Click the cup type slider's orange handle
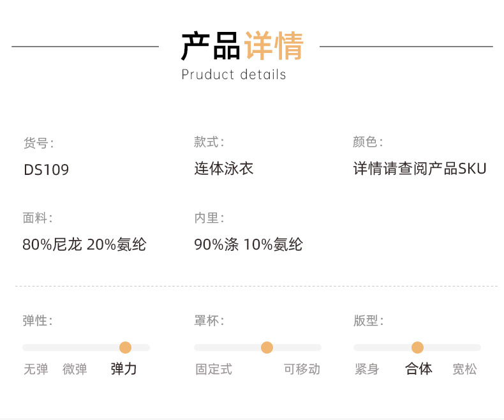 (x=267, y=347)
